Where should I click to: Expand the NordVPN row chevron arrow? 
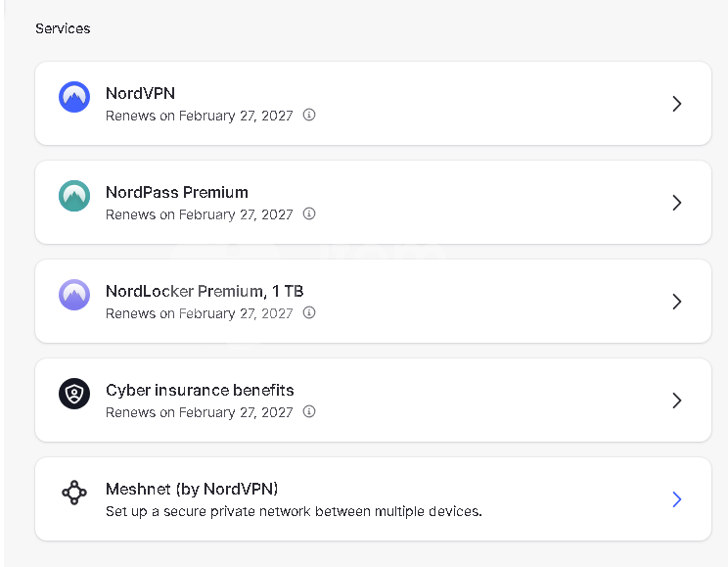pyautogui.click(x=677, y=104)
